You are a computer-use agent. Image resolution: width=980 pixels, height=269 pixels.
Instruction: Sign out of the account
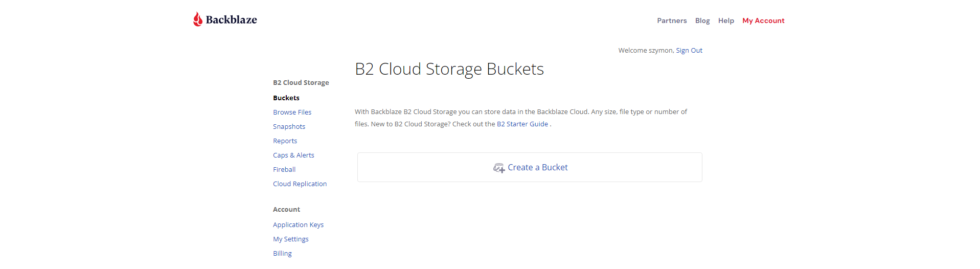689,51
